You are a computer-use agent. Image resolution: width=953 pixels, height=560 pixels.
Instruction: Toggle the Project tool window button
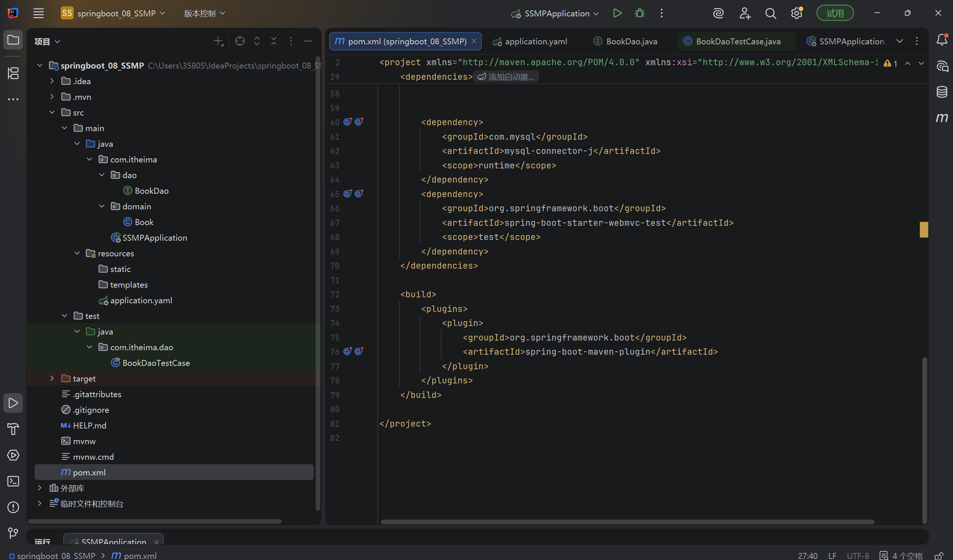click(x=13, y=40)
